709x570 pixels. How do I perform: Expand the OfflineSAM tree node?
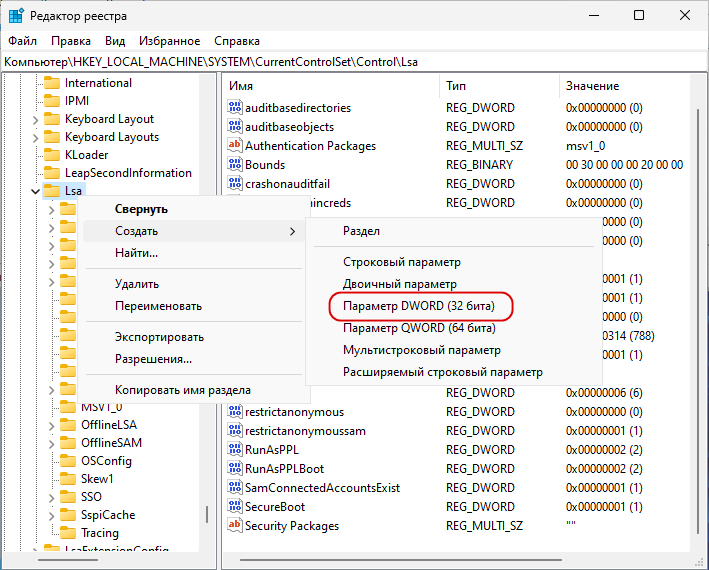[x=51, y=444]
